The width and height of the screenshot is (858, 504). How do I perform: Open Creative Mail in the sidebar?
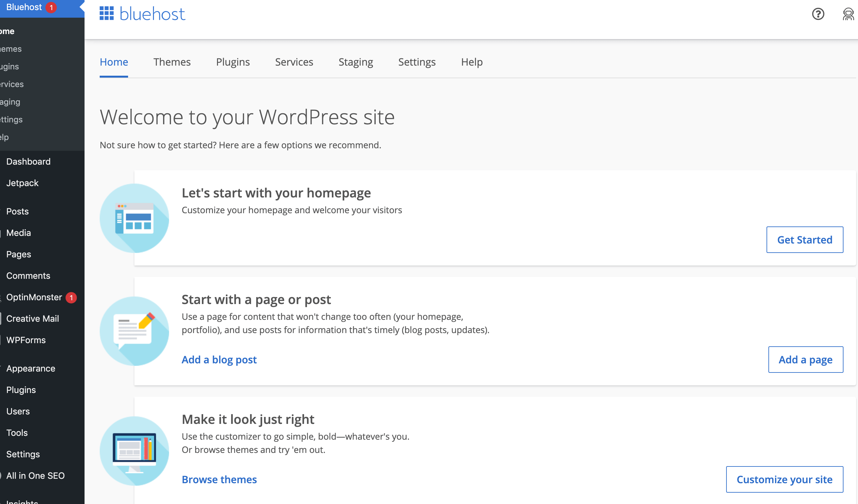(x=33, y=319)
